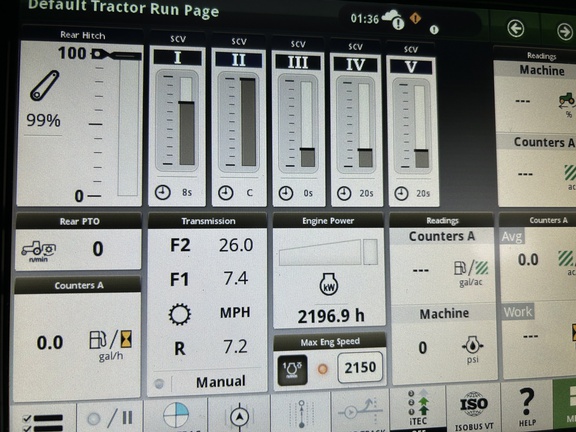Screen dimensions: 576x432
Task: Open SCV III timer clock icon
Action: pos(285,193)
